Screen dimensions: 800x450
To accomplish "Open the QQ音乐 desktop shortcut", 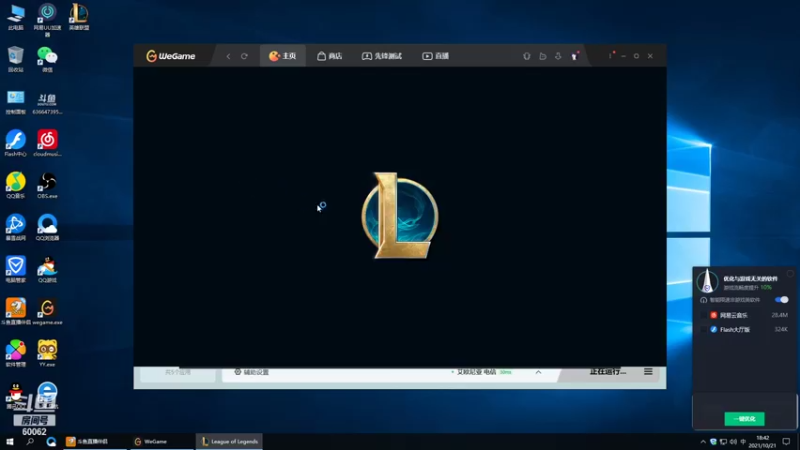I will point(16,186).
